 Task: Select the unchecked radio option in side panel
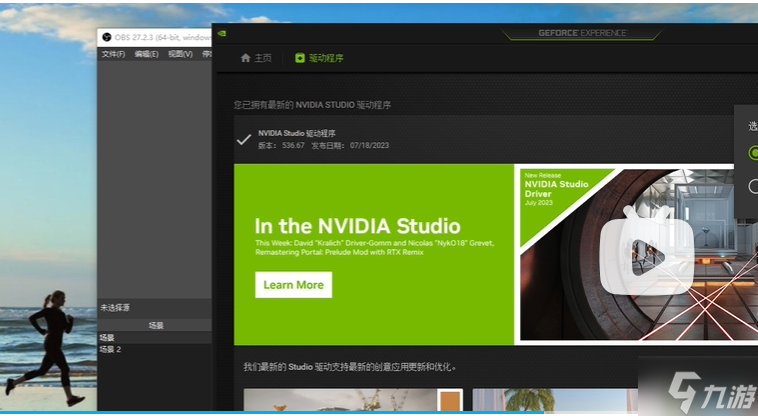753,186
